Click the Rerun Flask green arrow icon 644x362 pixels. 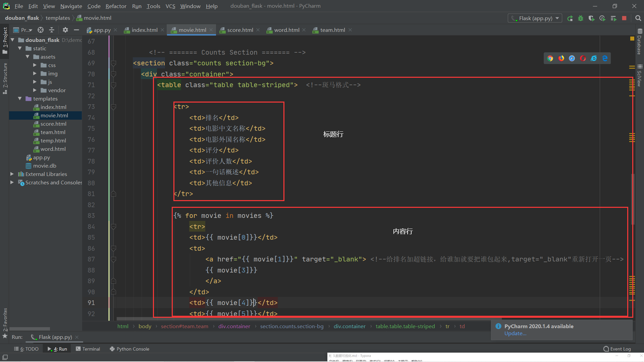pyautogui.click(x=570, y=18)
